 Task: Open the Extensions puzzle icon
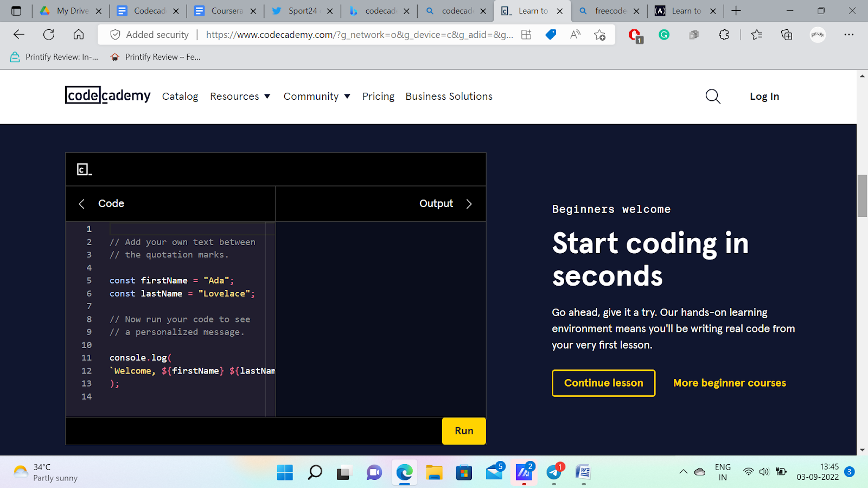click(x=724, y=35)
